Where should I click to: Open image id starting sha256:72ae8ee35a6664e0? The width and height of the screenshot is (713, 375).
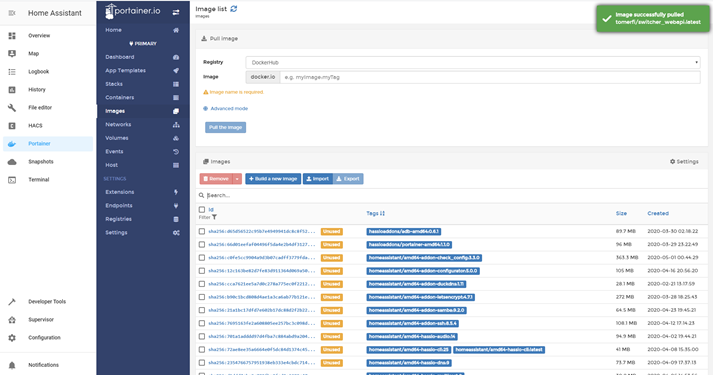point(261,350)
